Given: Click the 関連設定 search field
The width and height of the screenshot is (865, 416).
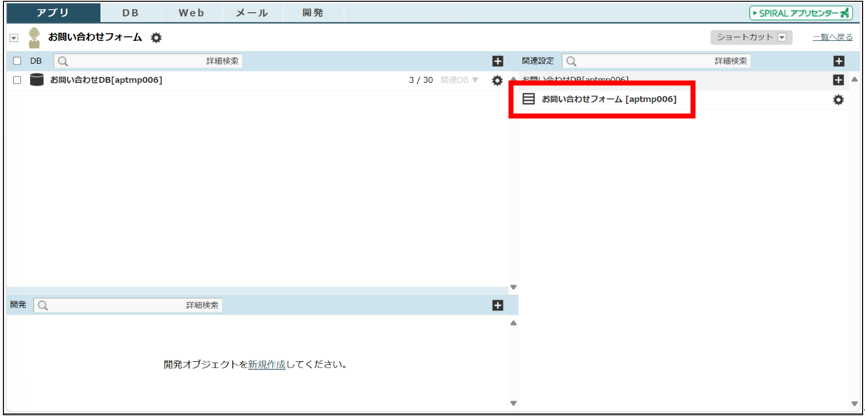Looking at the screenshot, I should [656, 61].
